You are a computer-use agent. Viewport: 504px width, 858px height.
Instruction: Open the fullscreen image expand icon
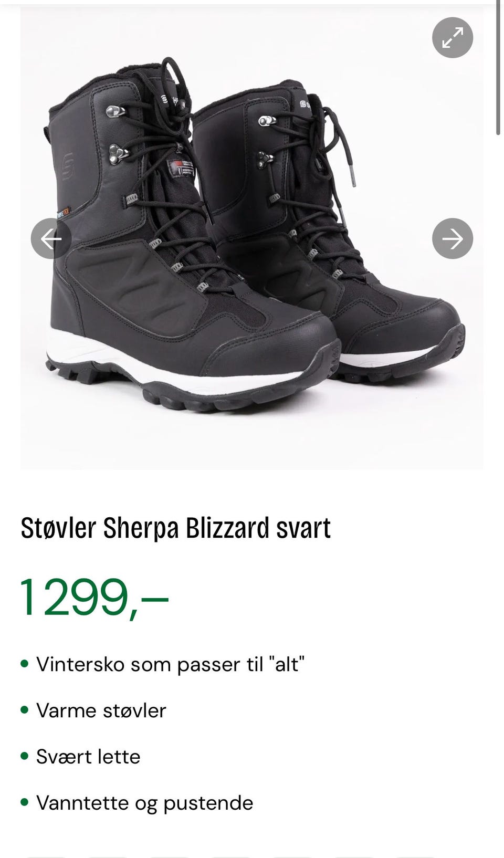453,38
